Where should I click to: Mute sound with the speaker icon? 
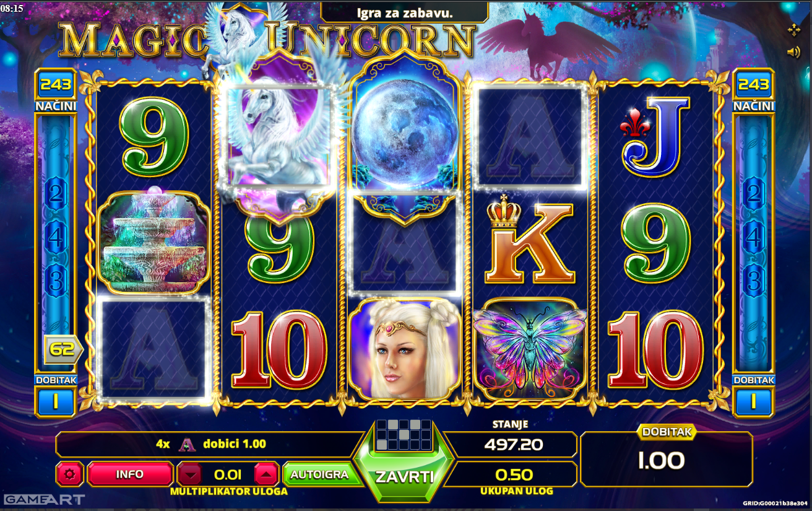[x=793, y=52]
